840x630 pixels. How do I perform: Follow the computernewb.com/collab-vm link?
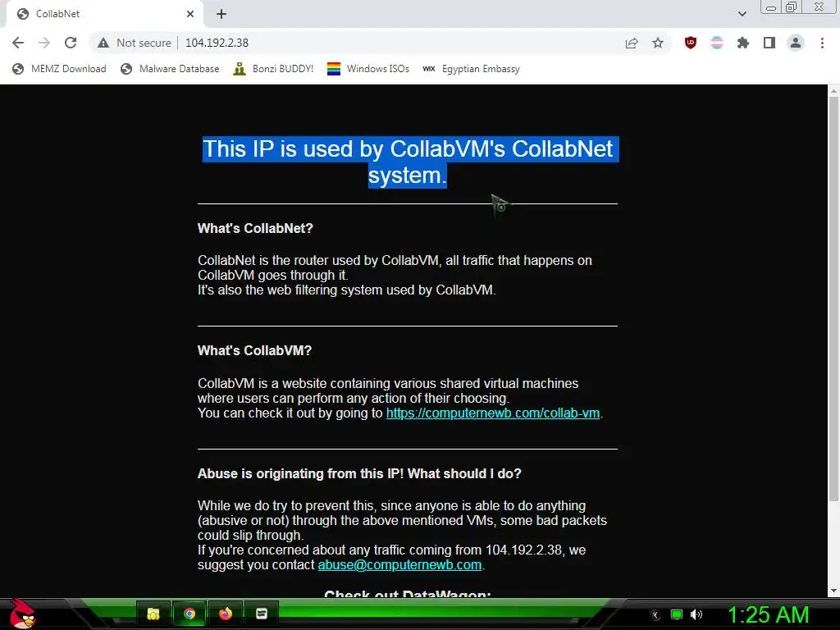(493, 413)
